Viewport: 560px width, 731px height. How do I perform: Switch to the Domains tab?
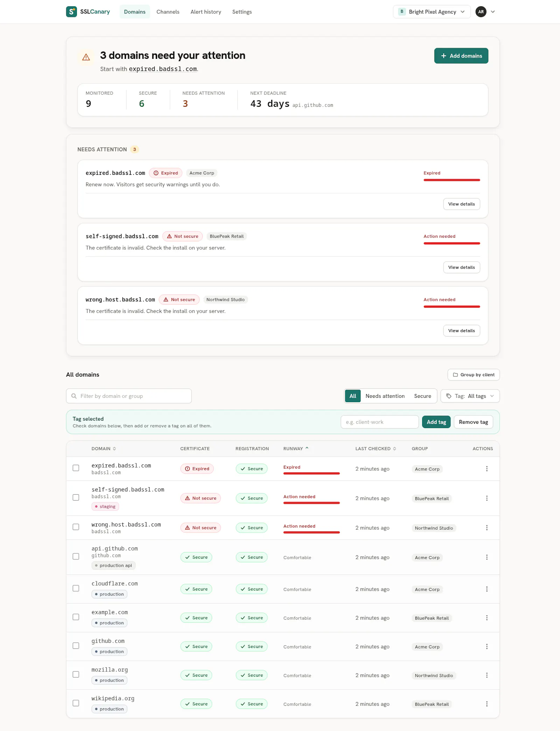pyautogui.click(x=135, y=12)
